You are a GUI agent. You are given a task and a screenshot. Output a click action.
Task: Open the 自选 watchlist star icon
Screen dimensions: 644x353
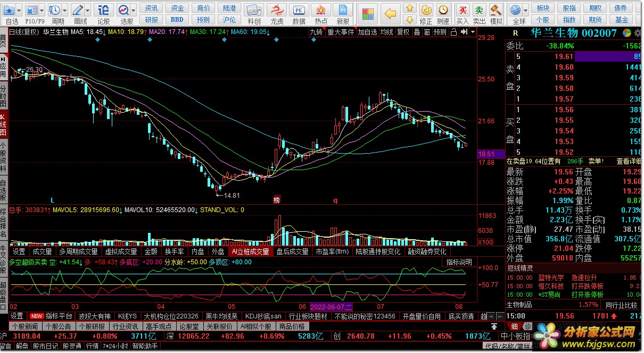click(9, 10)
